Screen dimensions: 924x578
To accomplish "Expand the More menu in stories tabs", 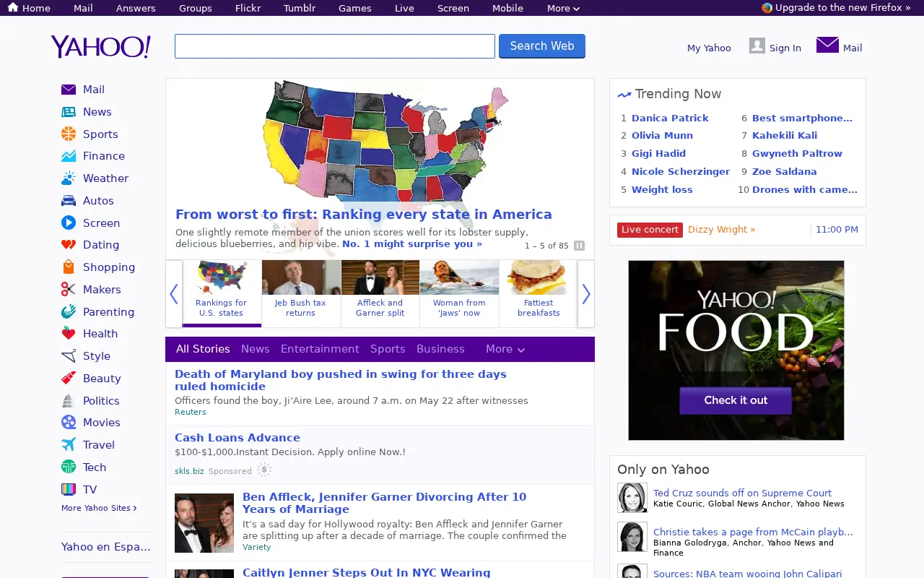I will pos(505,349).
